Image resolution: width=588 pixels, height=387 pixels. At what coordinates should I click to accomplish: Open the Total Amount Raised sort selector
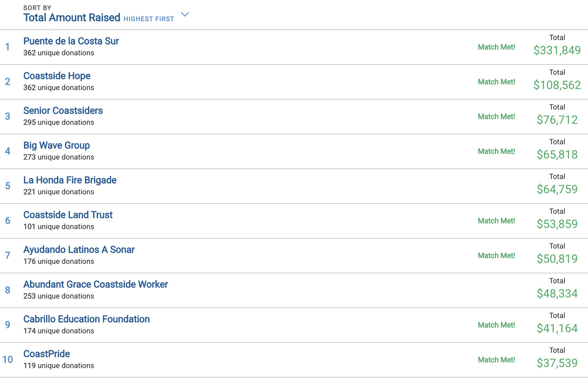[72, 18]
